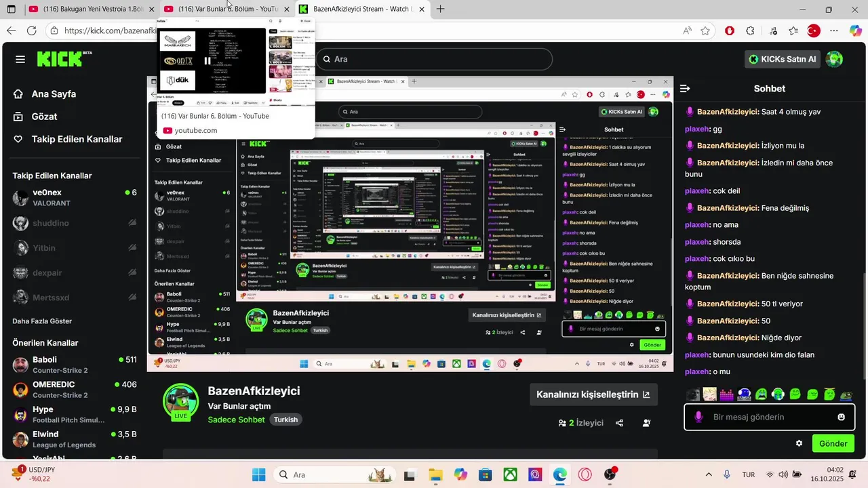
Task: Click the purple microphone identity icon in chat input
Action: tap(698, 417)
